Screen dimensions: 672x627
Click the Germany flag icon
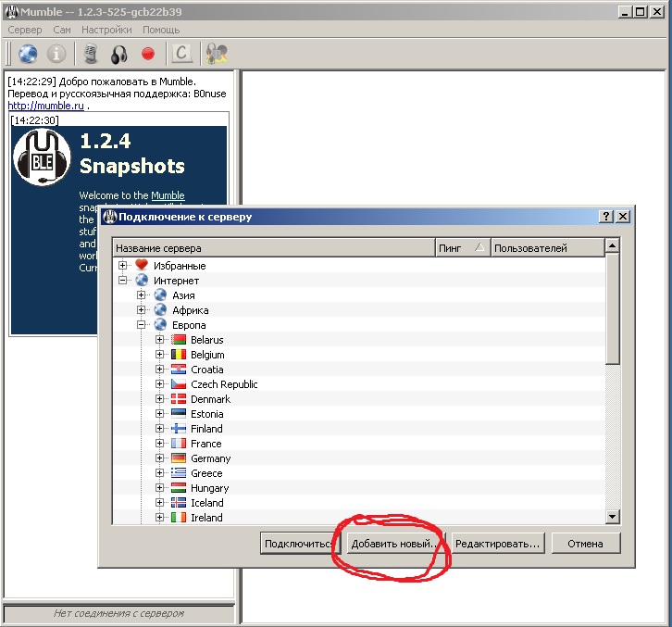(x=179, y=458)
